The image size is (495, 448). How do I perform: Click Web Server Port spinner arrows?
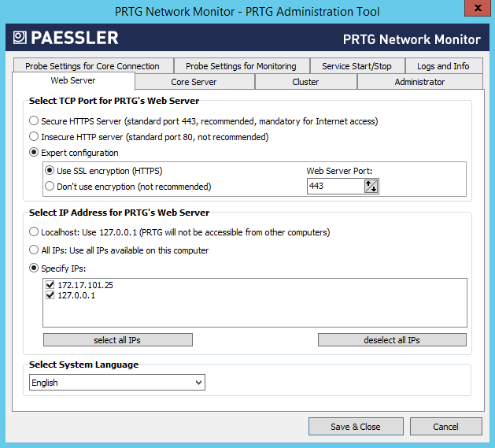click(371, 187)
